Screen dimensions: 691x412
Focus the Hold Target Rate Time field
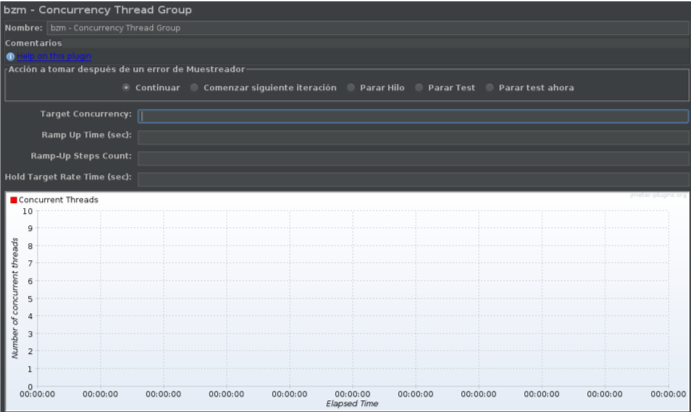(413, 179)
